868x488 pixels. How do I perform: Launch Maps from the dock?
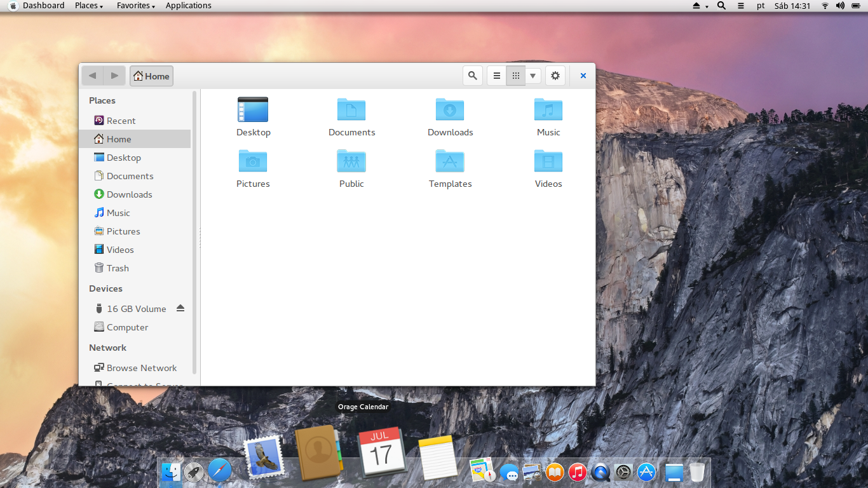pos(482,470)
